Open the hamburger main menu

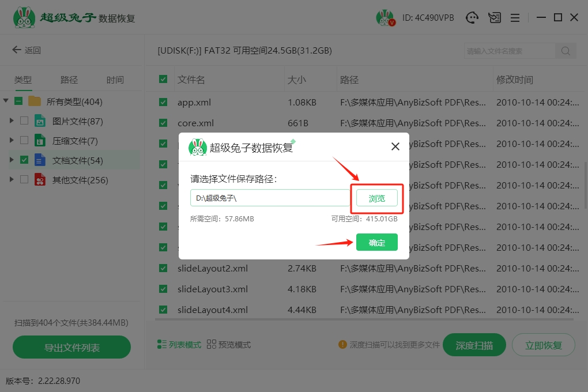515,18
